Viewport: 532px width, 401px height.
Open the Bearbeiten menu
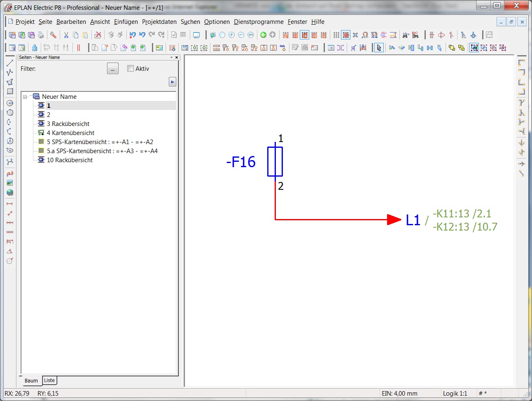pyautogui.click(x=71, y=22)
